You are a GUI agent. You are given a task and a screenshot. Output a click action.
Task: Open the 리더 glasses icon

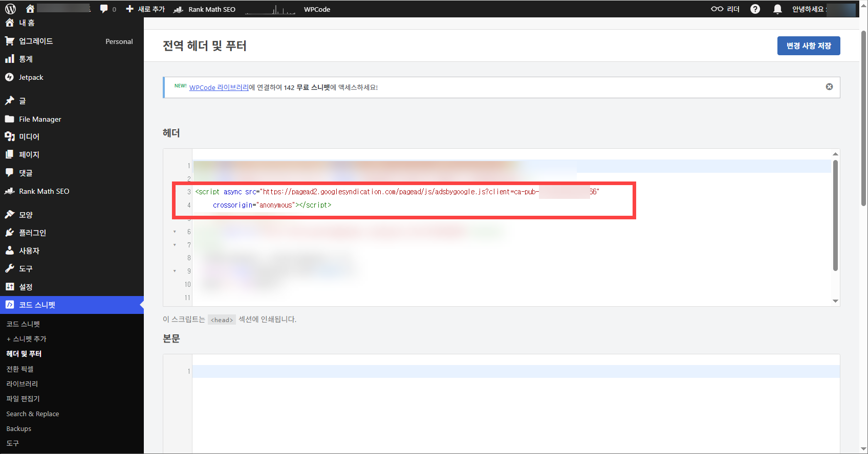717,9
